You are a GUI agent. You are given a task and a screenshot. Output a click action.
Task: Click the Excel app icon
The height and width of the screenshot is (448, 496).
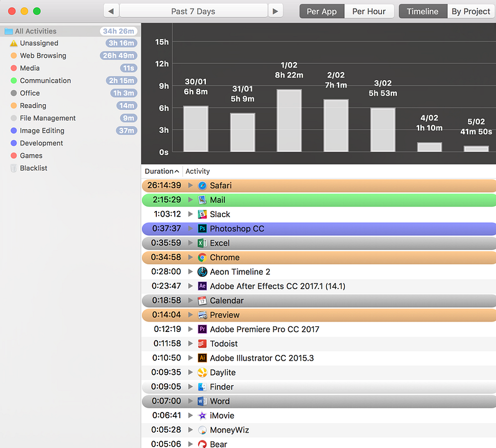pos(202,243)
